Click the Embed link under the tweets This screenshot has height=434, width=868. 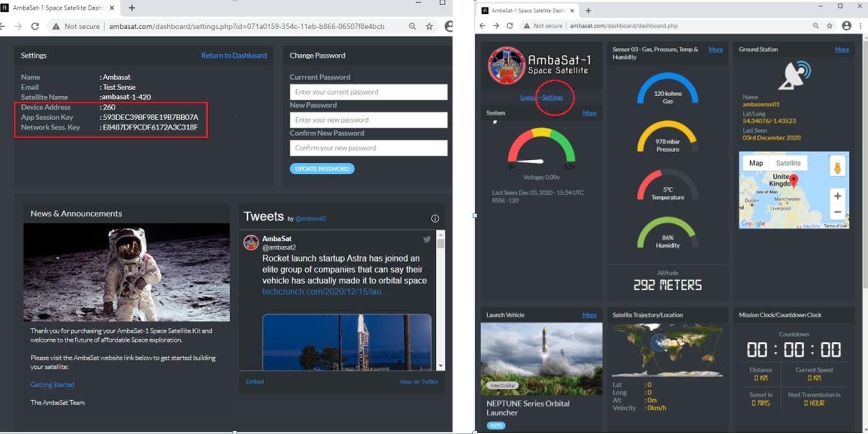254,381
